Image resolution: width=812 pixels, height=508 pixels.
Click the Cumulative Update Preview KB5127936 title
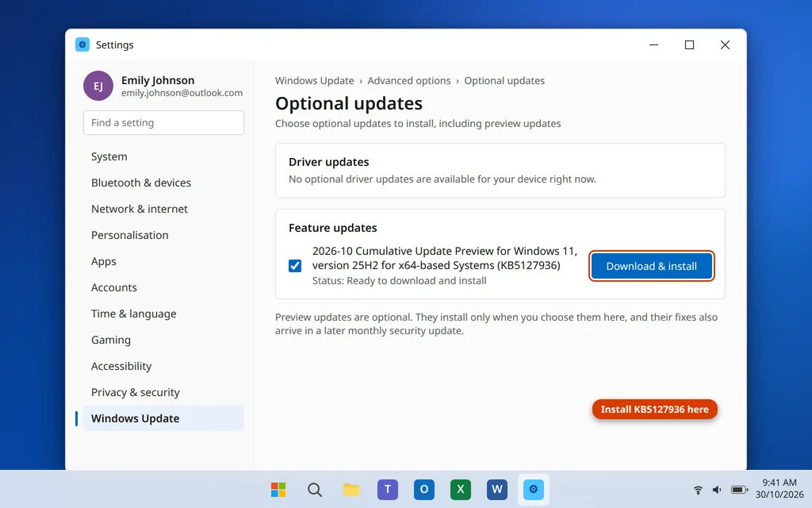[444, 258]
